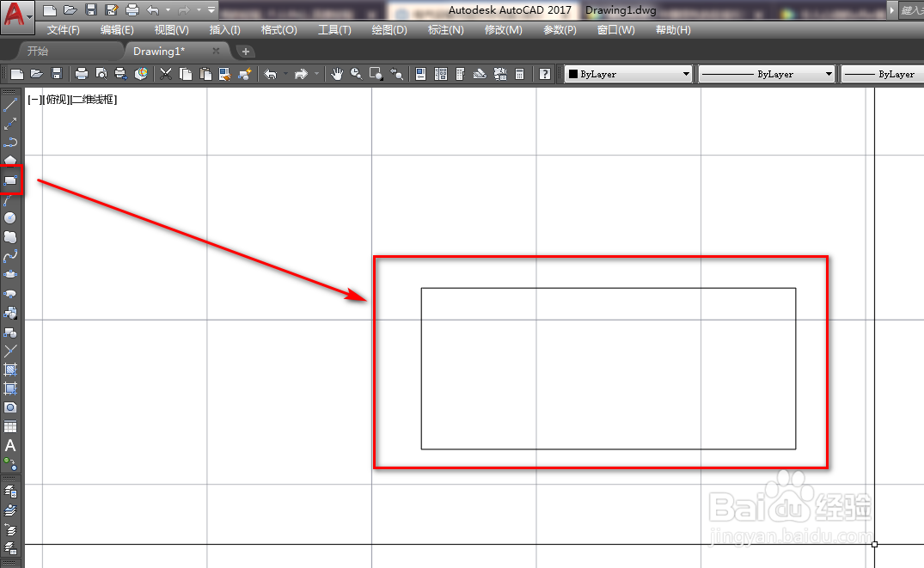
Task: Select the Table tool
Action: (10, 426)
